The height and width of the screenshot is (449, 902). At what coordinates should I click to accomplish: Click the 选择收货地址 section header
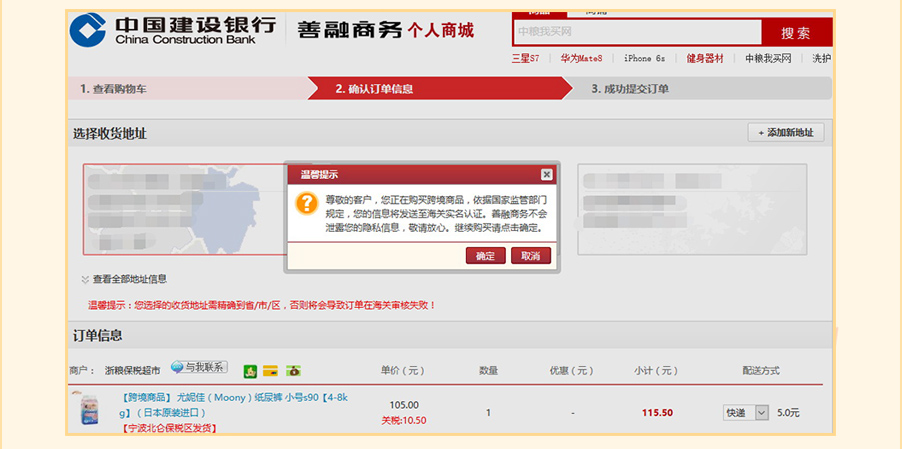pyautogui.click(x=110, y=134)
